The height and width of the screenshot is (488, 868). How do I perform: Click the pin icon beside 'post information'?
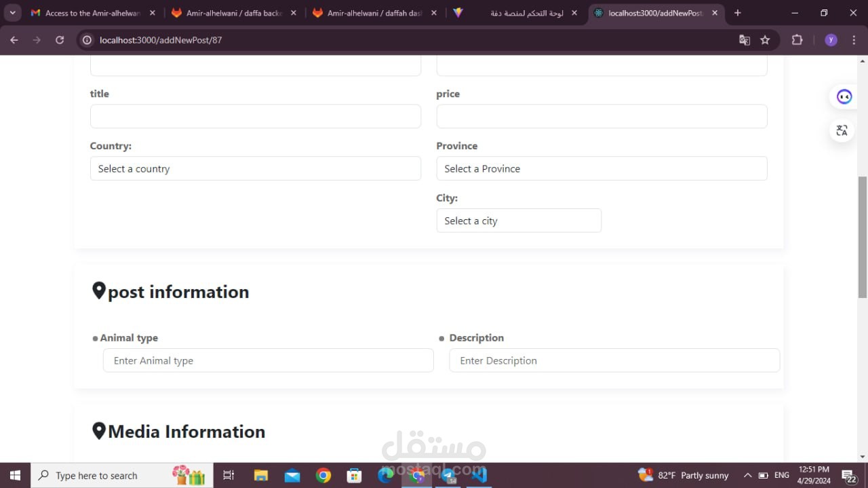pos(99,291)
